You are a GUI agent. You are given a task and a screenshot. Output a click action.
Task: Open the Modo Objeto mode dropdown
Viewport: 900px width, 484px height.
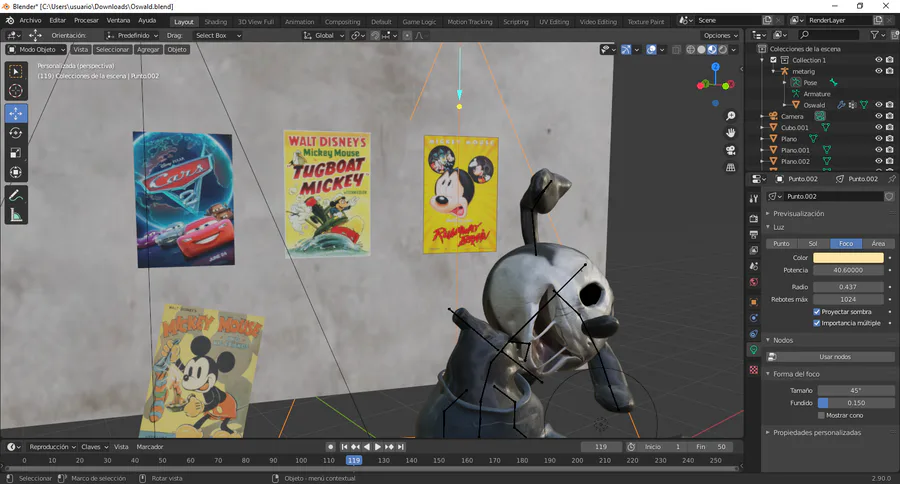tap(37, 49)
